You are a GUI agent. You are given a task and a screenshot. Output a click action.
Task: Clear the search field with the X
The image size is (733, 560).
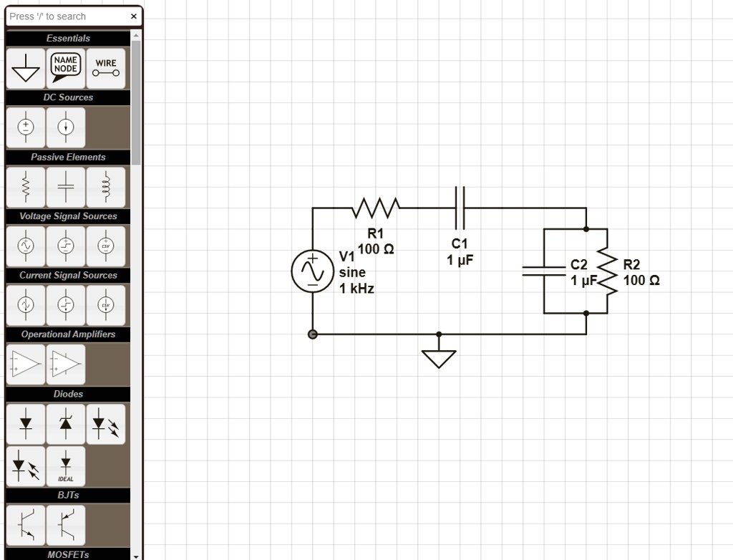[134, 16]
